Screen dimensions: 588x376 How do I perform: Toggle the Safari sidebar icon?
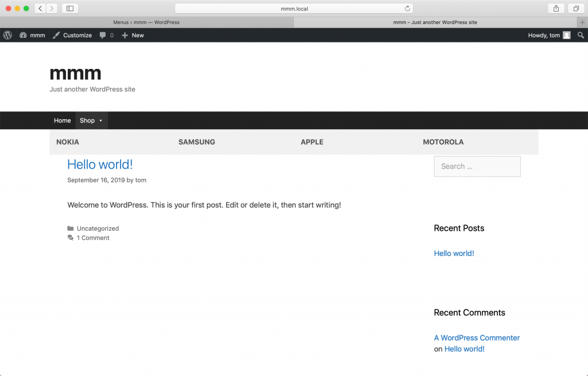click(x=69, y=8)
